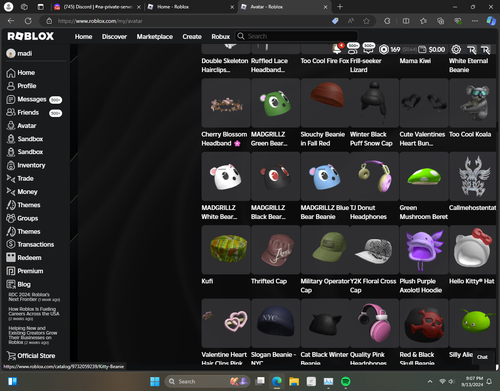
Task: Select the TJ Donut Headphones item
Action: [x=374, y=176]
